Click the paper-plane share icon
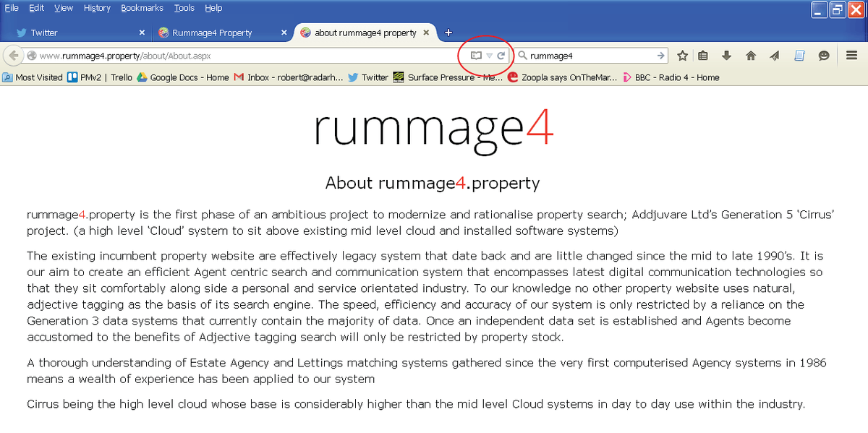 pos(775,56)
